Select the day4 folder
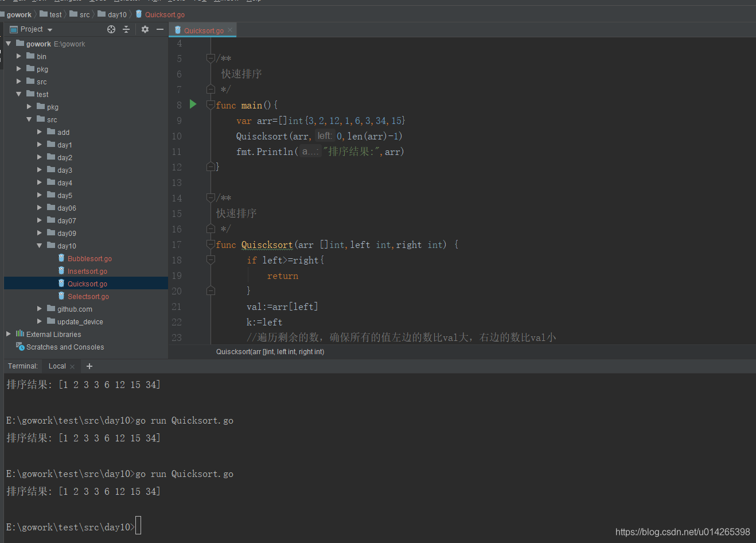 coord(64,183)
